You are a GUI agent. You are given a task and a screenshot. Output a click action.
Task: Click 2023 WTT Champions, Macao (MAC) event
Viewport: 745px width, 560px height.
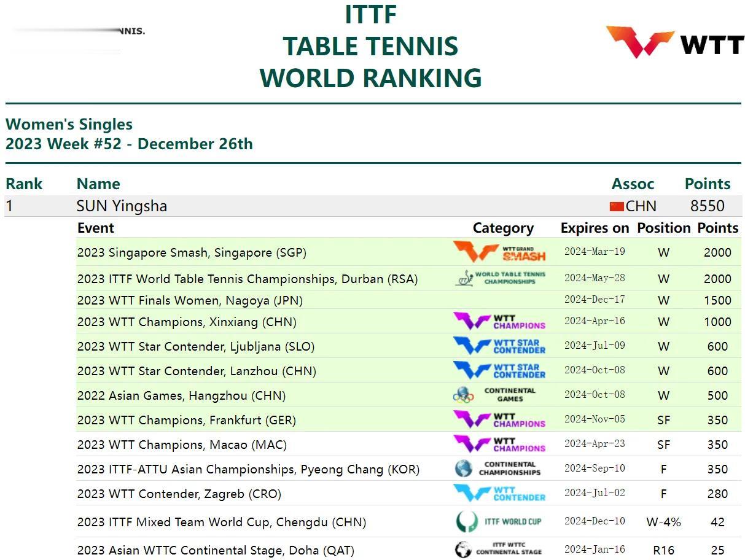coord(182,445)
